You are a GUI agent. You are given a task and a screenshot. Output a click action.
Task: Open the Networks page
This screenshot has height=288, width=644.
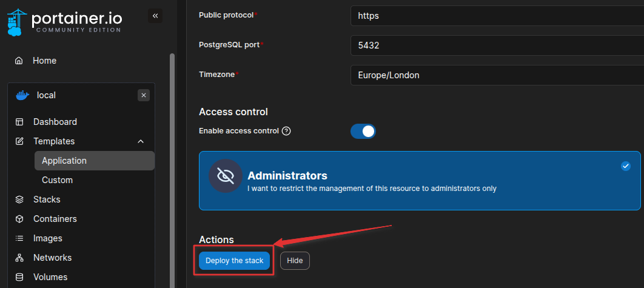click(x=53, y=258)
